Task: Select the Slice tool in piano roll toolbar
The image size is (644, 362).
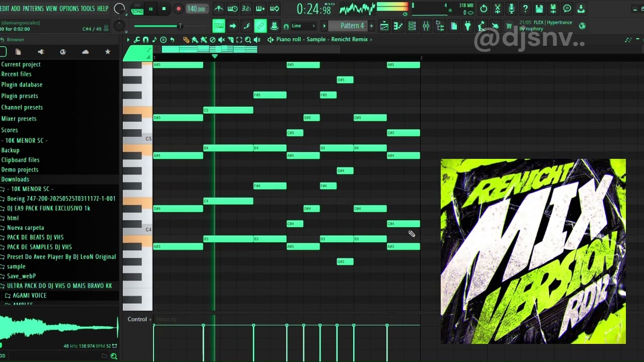Action: pos(230,40)
